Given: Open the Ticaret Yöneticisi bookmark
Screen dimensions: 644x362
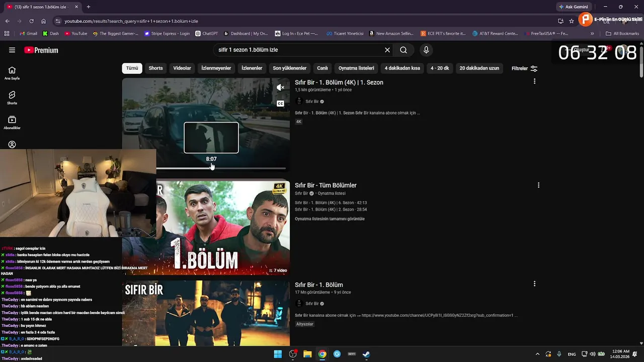Looking at the screenshot, I should pyautogui.click(x=345, y=34).
